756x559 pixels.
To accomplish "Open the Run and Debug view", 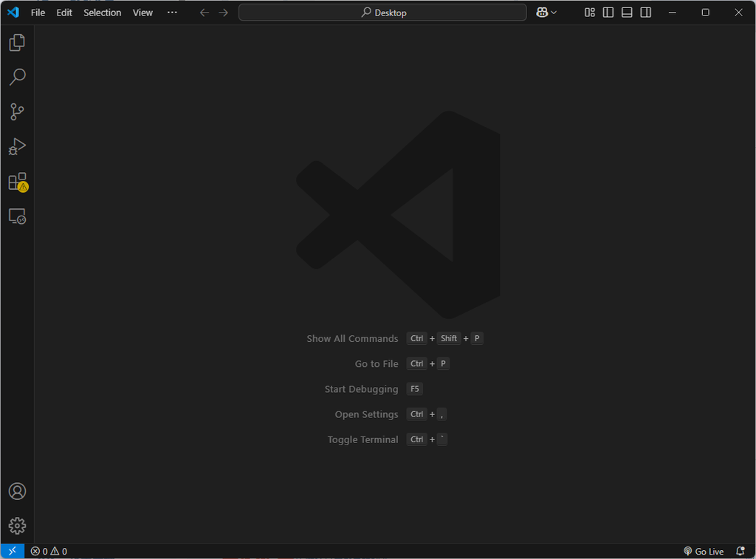I will [16, 146].
